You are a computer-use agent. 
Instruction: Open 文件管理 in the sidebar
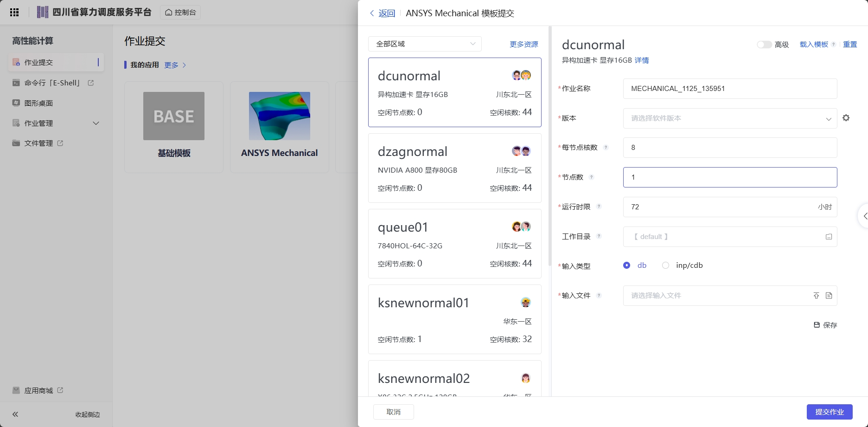tap(38, 143)
